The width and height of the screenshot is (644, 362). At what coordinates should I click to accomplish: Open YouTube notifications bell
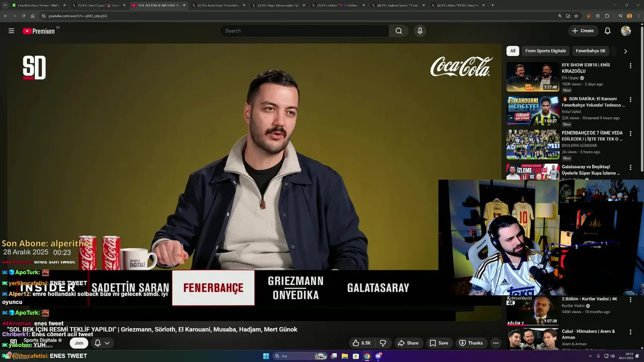point(607,31)
